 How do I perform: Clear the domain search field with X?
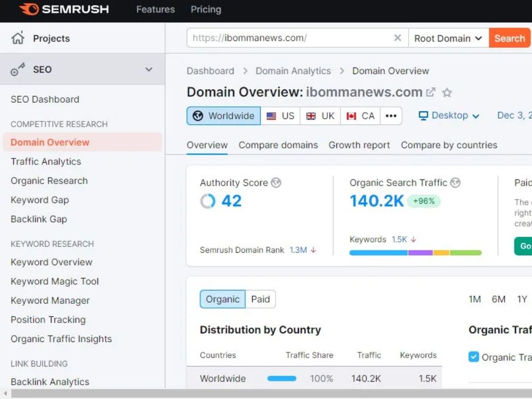397,38
